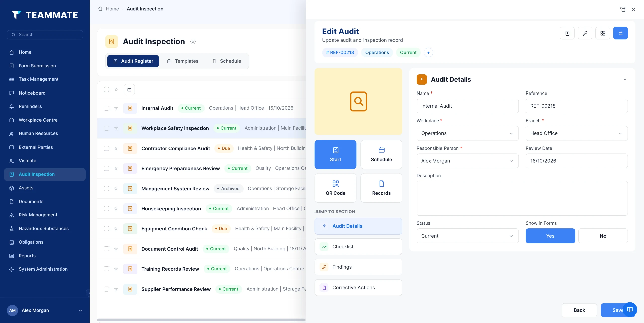The image size is (644, 323).
Task: Click the Reference input field
Action: tap(576, 106)
